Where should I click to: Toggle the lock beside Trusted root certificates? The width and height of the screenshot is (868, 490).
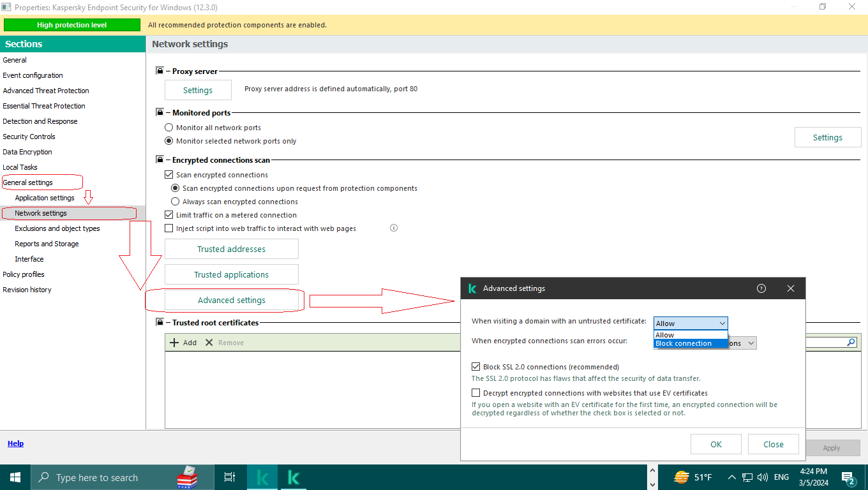160,322
